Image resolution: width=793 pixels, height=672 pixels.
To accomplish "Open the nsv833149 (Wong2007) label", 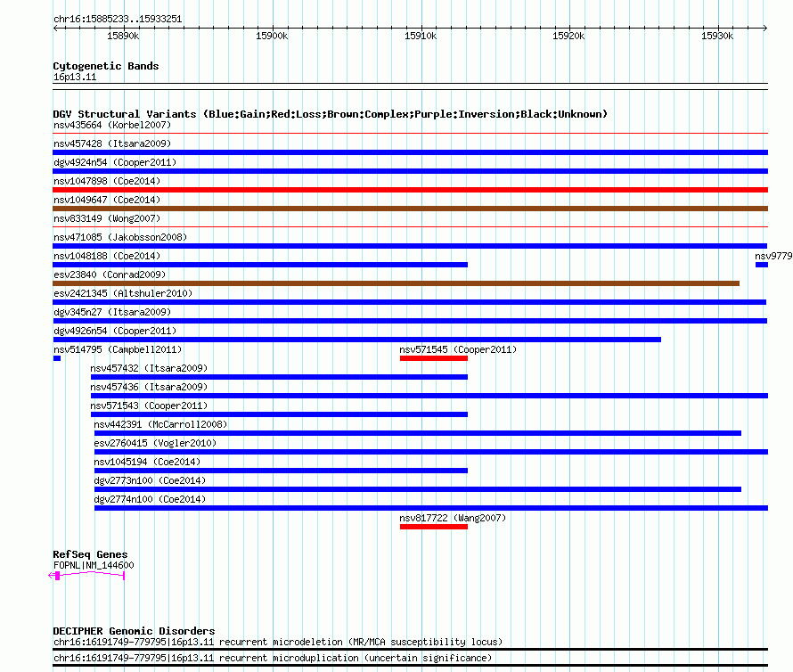I will (x=107, y=218).
